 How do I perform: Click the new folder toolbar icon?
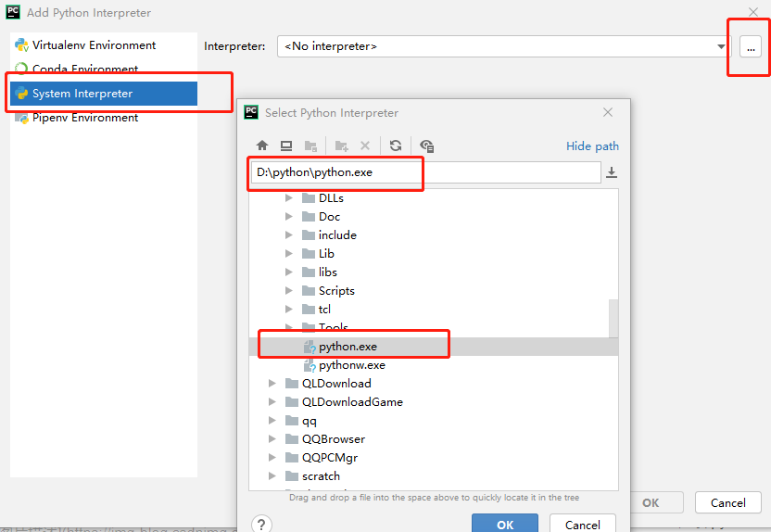tap(341, 146)
